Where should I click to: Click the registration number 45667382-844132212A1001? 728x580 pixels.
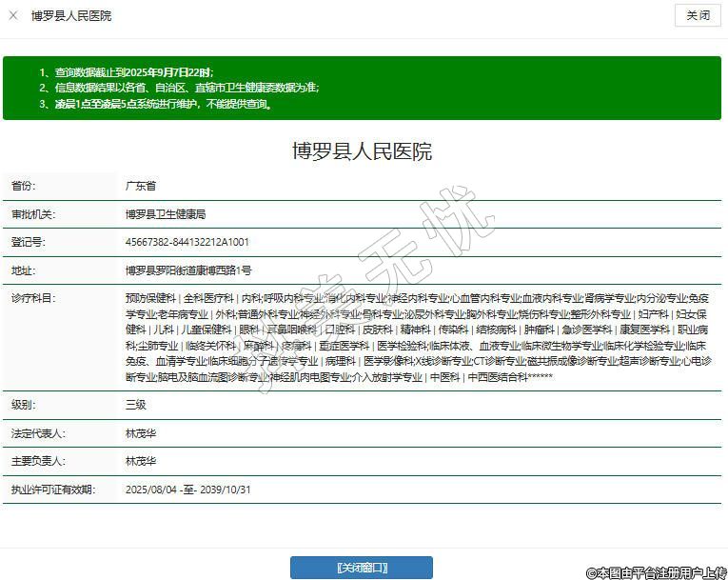(x=187, y=242)
